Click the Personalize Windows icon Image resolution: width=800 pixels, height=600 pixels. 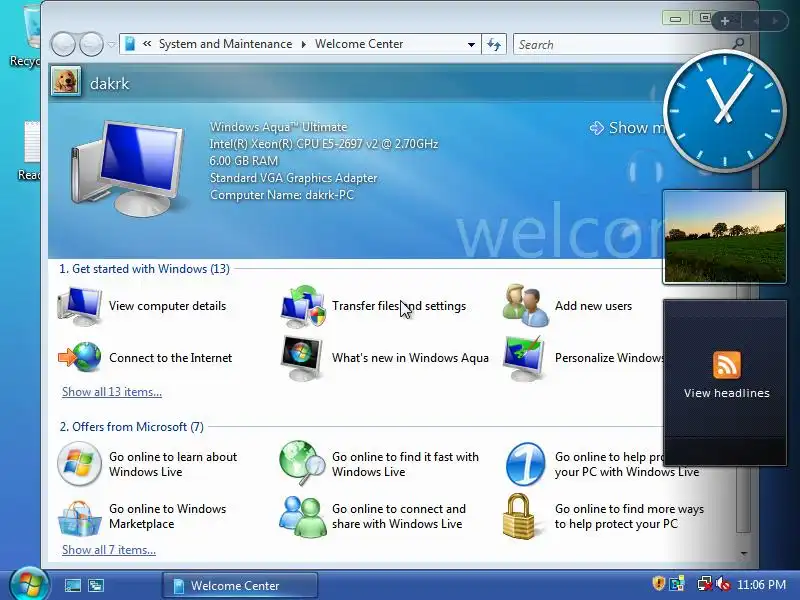[524, 358]
